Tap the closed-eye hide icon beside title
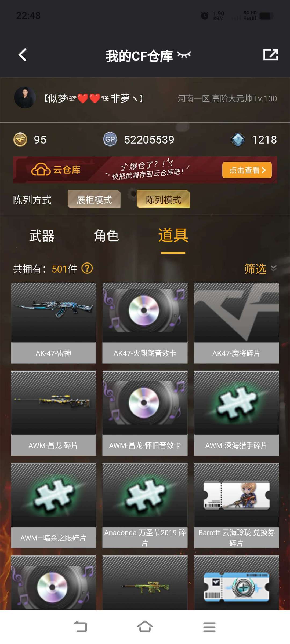Viewport: 290px width, 644px height. pyautogui.click(x=184, y=55)
